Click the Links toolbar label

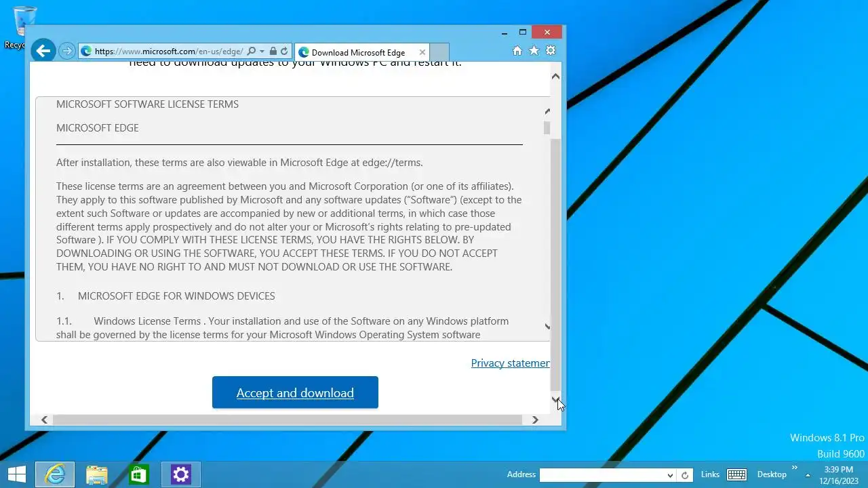(710, 474)
